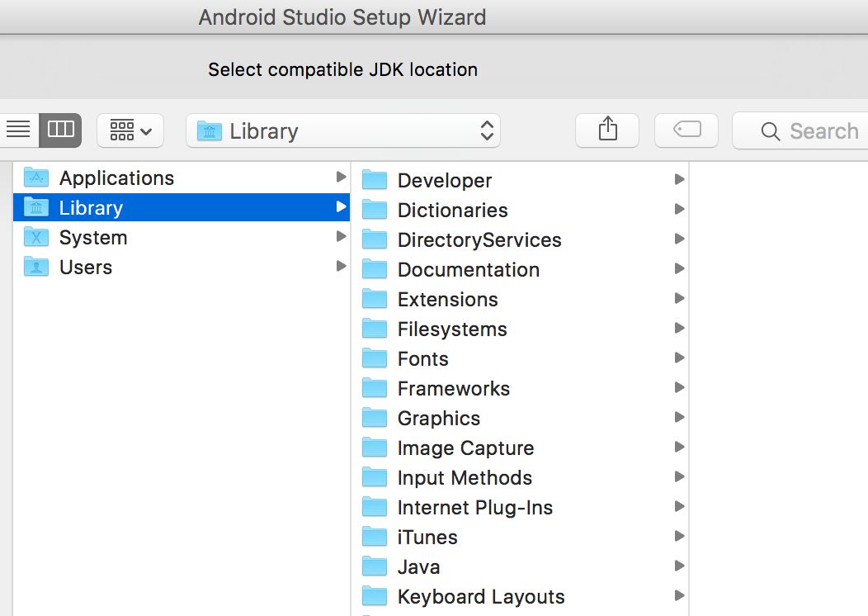
Task: Expand the Frameworks folder arrow
Action: (x=679, y=387)
